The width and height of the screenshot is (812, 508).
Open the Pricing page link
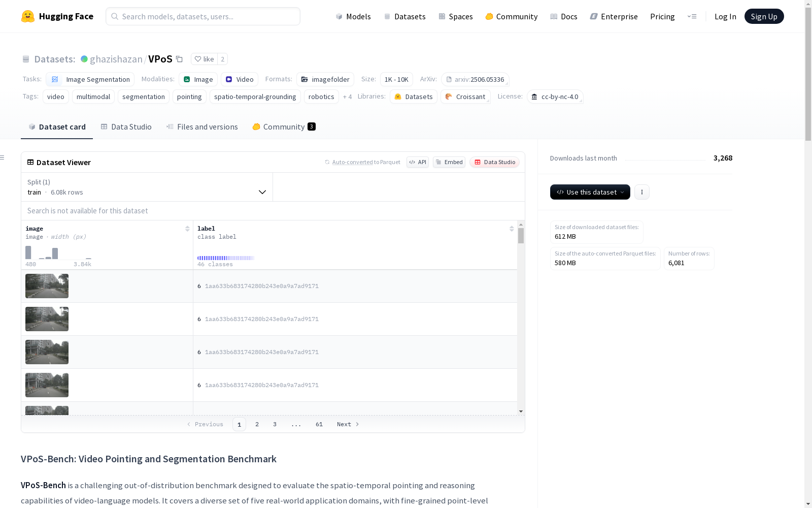(x=662, y=16)
